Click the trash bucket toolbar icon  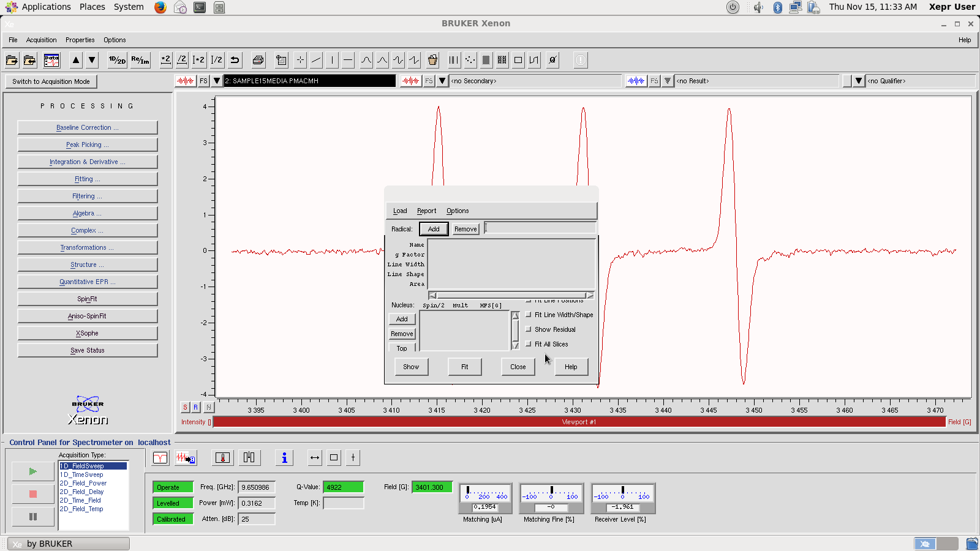point(432,60)
